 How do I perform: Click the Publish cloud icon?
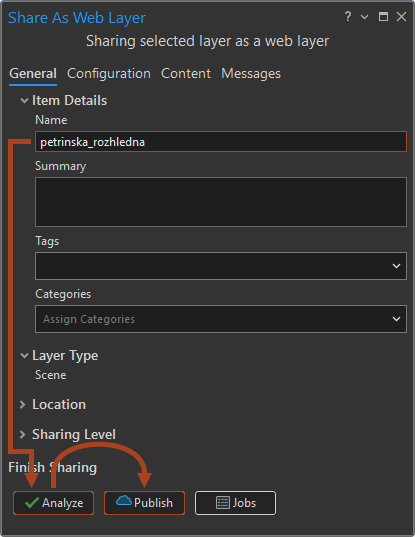click(x=124, y=501)
